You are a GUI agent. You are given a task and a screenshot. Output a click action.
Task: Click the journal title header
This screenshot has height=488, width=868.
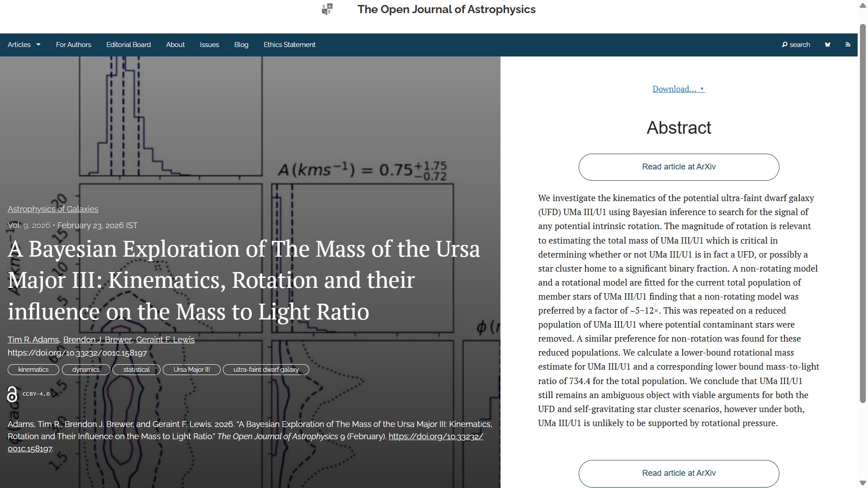(446, 9)
